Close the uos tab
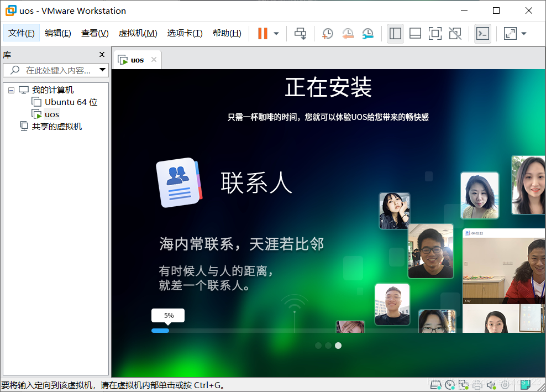546x392 pixels. 154,60
